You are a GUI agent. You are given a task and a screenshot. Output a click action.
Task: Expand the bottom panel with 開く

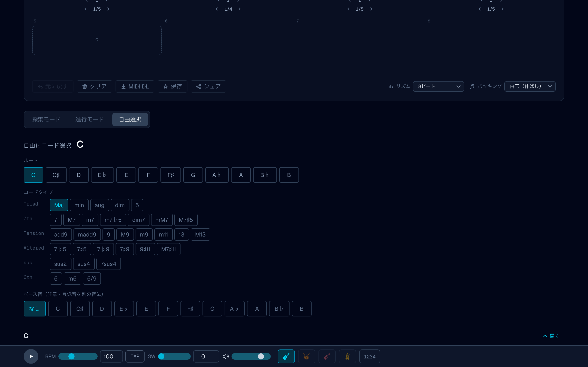[551, 336]
